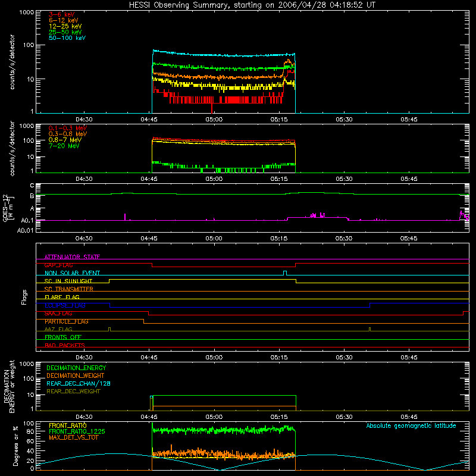Click the REAR_DEC_CHAN/128 legend label
Image resolution: width=476 pixels, height=476 pixels.
79,383
